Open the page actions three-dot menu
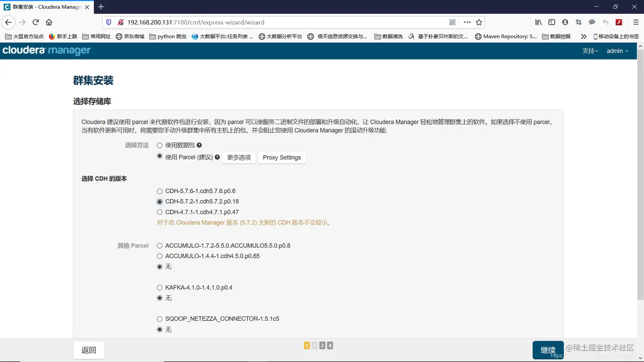Image resolution: width=644 pixels, height=362 pixels. [467, 22]
